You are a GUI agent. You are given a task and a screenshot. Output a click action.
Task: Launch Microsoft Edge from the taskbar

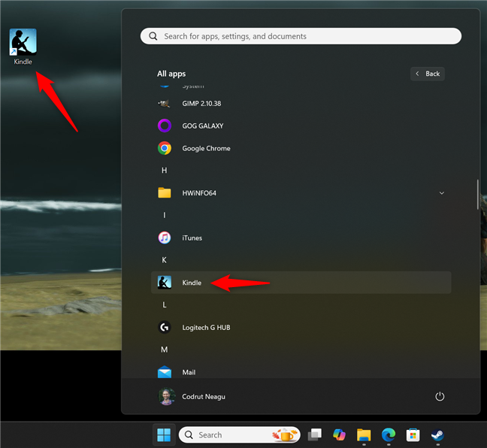[389, 435]
